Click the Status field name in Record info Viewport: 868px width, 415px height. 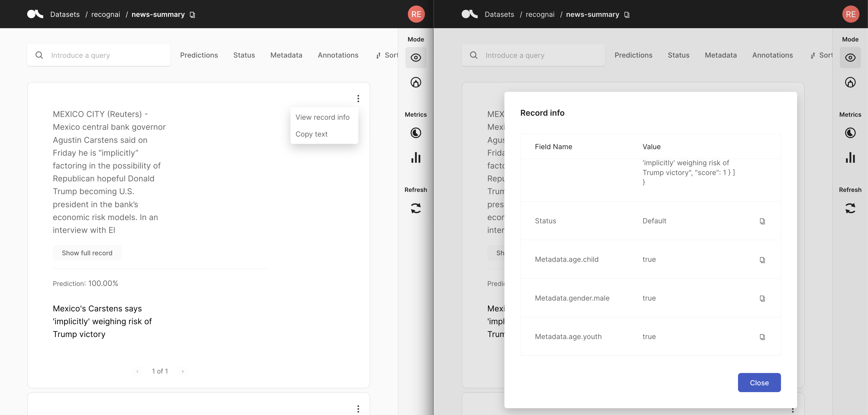click(x=545, y=221)
